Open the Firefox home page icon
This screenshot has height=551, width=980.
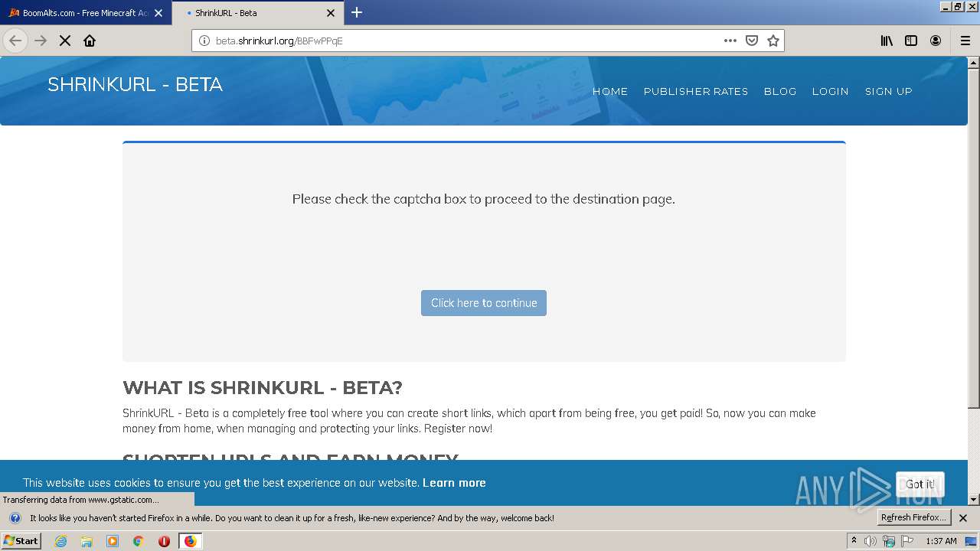90,41
